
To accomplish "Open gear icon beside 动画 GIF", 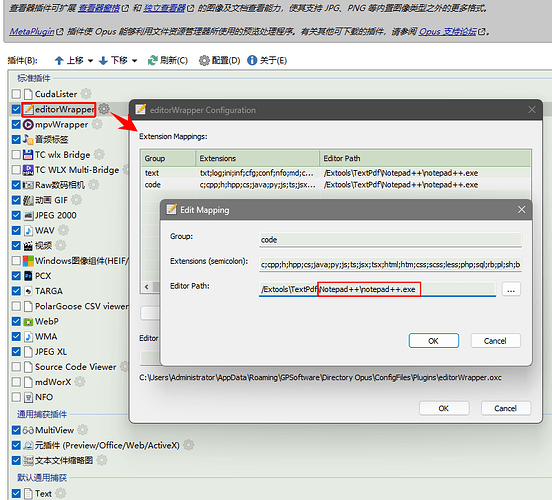I will pyautogui.click(x=76, y=200).
